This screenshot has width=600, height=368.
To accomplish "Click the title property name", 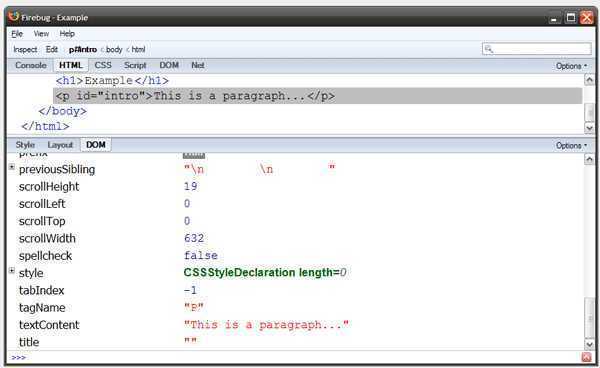I will (x=29, y=342).
